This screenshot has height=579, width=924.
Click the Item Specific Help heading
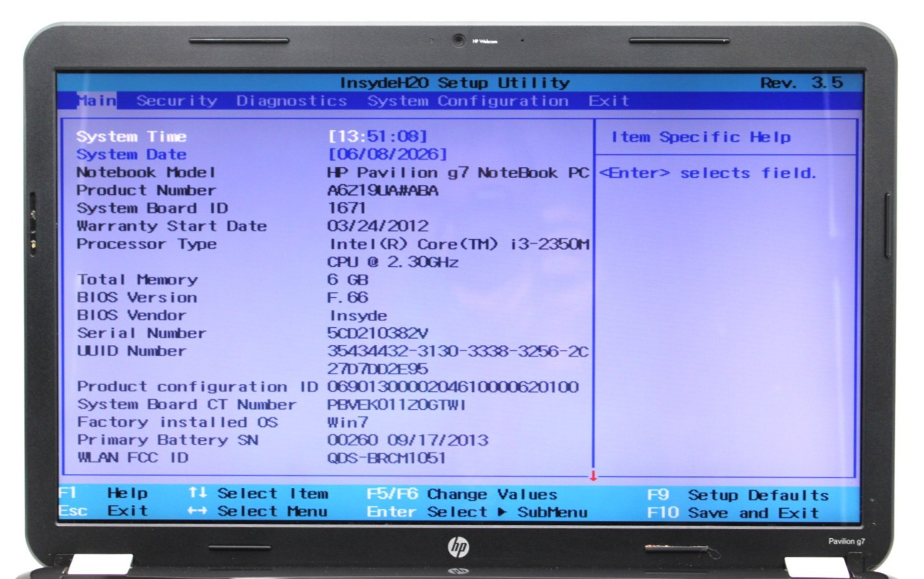tap(701, 137)
